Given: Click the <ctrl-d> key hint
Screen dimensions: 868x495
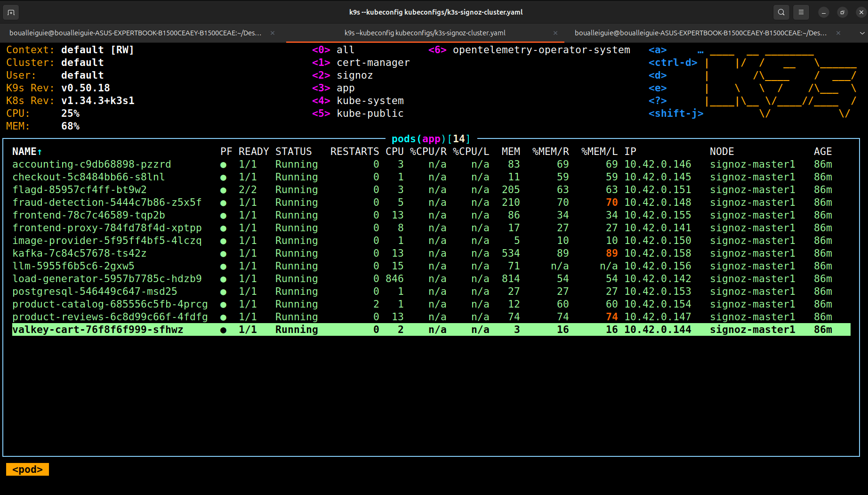Looking at the screenshot, I should point(673,63).
